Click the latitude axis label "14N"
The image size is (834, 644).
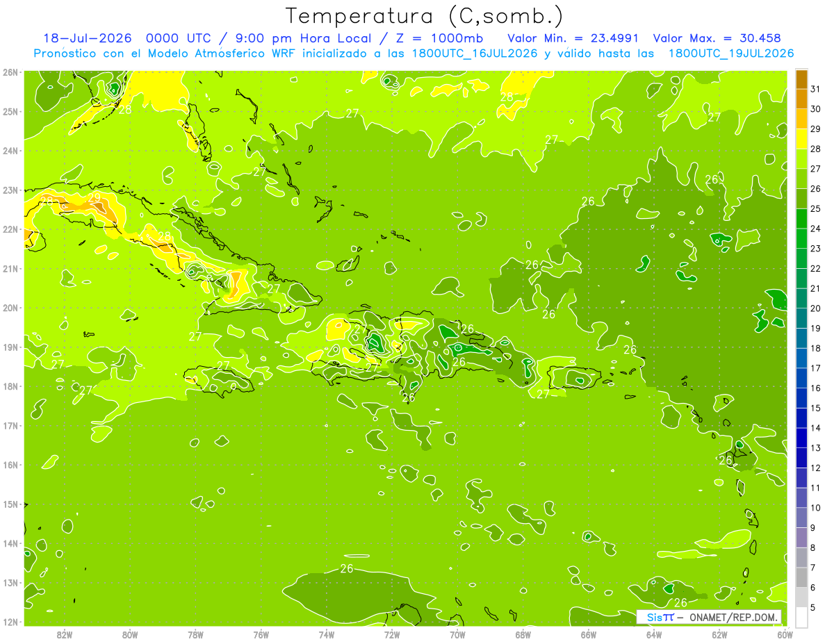tap(10, 543)
